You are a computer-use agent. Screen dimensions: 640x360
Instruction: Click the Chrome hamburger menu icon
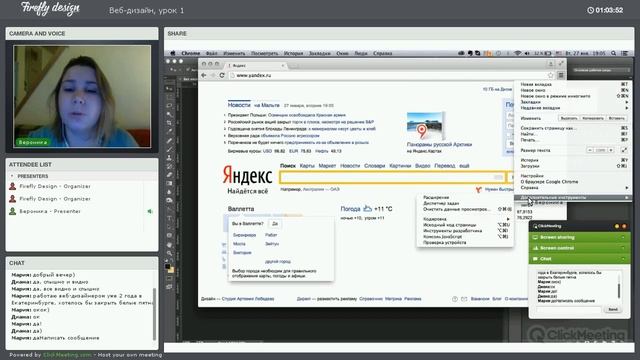561,75
